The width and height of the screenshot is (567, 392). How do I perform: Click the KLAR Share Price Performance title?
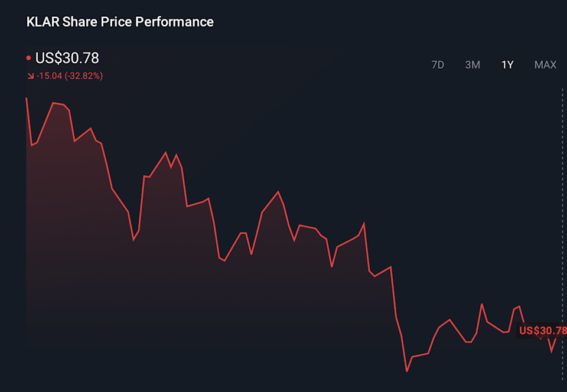coord(120,22)
